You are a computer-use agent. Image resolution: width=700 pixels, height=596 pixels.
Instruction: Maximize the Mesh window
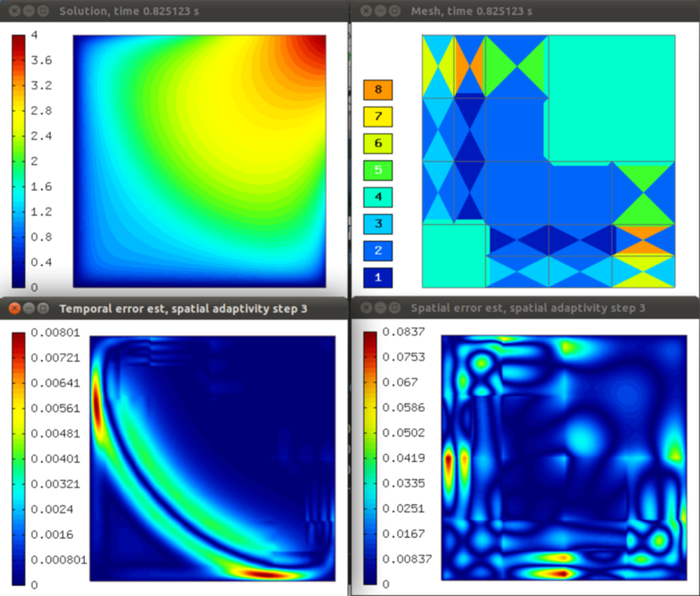(393, 11)
